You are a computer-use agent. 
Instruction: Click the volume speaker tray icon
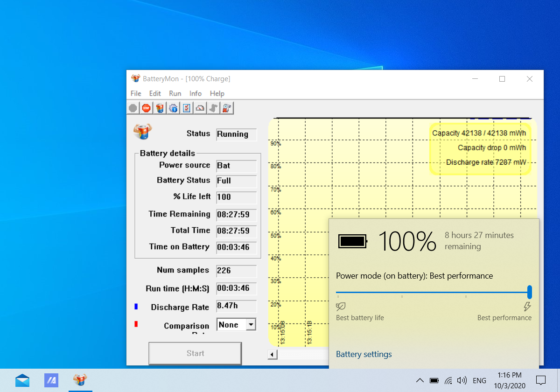click(462, 380)
